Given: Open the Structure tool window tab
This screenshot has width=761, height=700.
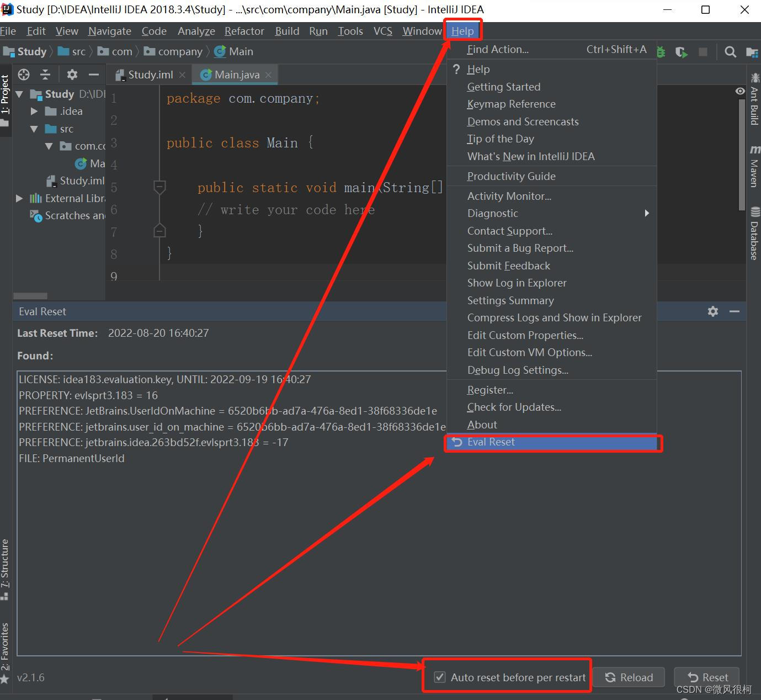Looking at the screenshot, I should point(5,569).
